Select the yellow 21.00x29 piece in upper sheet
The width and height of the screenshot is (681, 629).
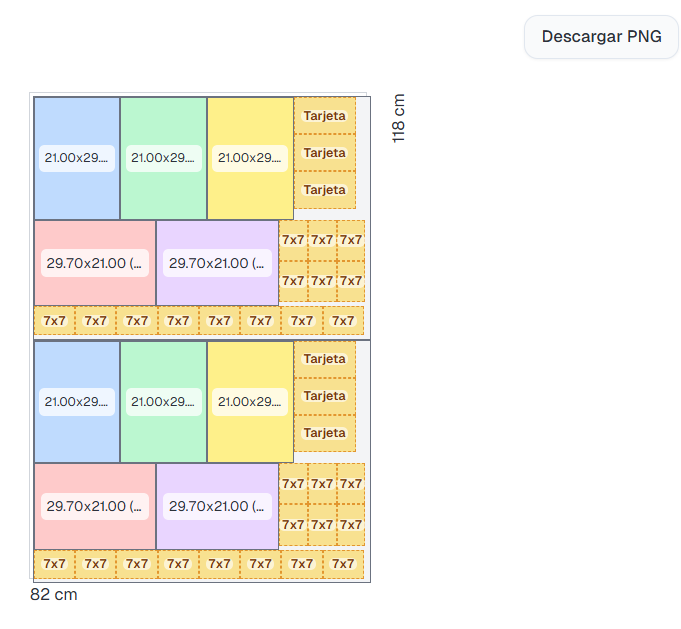(x=250, y=158)
